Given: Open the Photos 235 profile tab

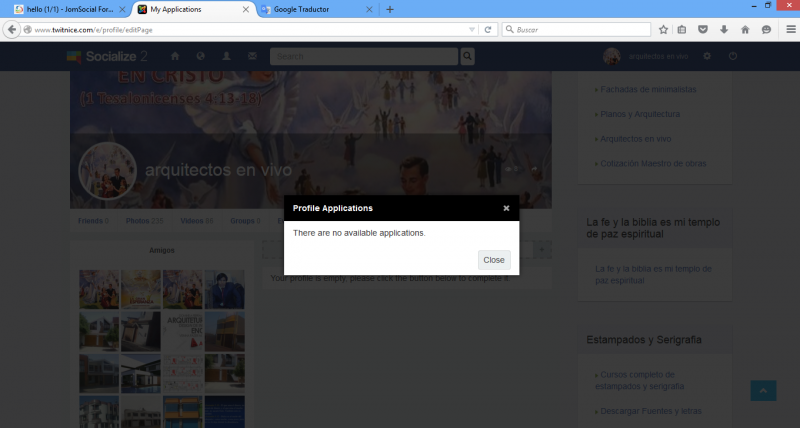Looking at the screenshot, I should pos(145,221).
